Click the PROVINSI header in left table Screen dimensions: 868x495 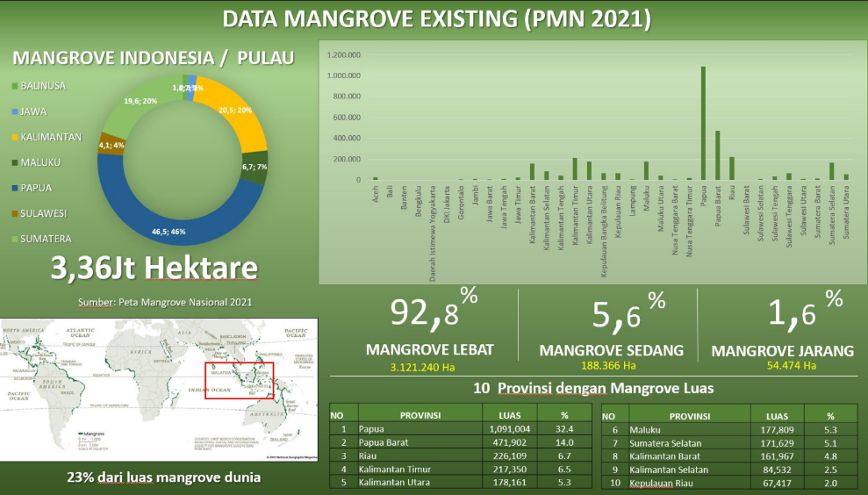coord(420,415)
